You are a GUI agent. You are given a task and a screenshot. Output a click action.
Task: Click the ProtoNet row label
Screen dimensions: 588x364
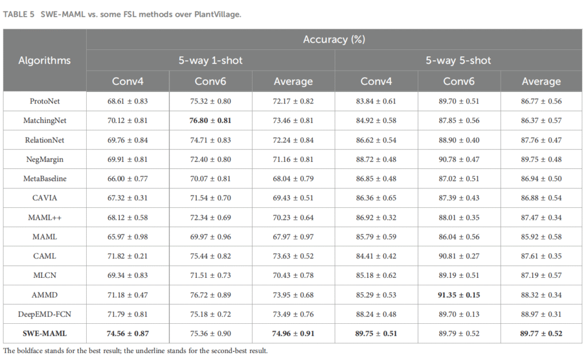coord(45,101)
